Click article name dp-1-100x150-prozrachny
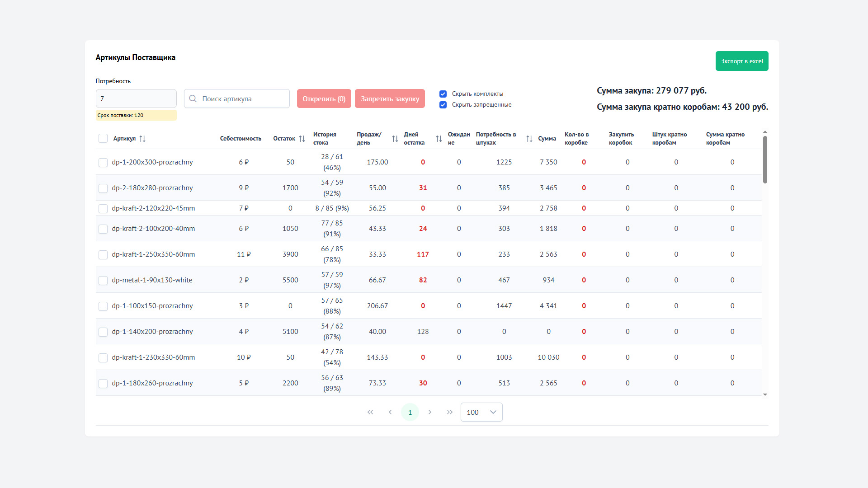This screenshot has height=488, width=868. coord(152,306)
